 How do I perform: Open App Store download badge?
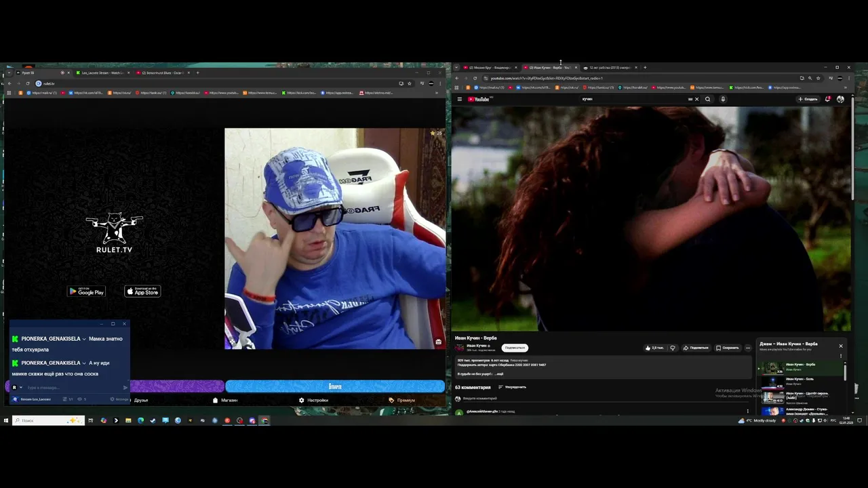pyautogui.click(x=142, y=291)
